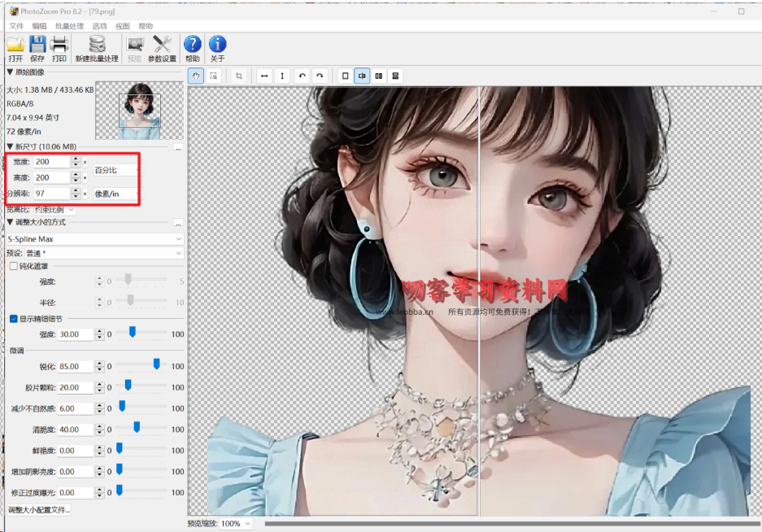Click the 宽度 input field showing 200
Image resolution: width=762 pixels, height=532 pixels.
(x=52, y=161)
